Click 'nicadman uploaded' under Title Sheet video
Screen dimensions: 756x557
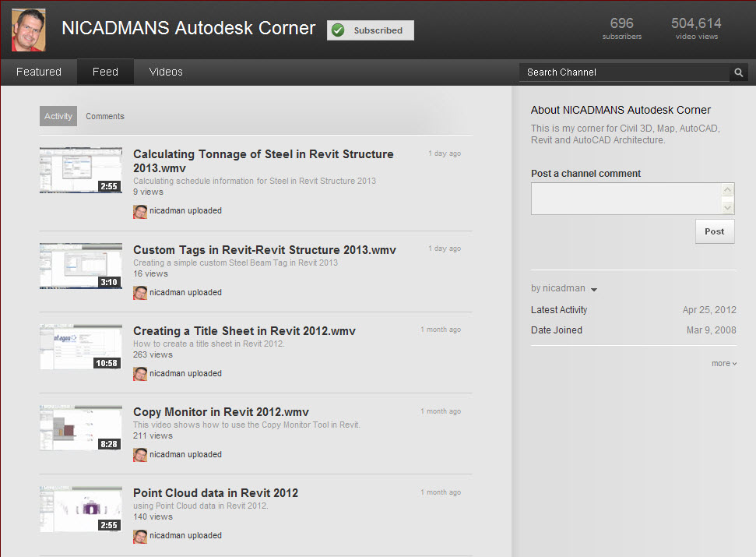tap(185, 374)
